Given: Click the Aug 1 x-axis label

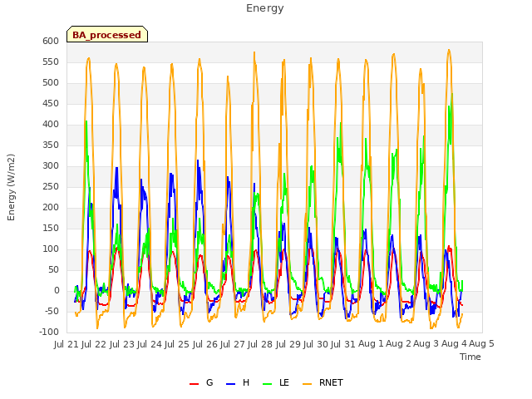Looking at the screenshot, I should 371,344.
